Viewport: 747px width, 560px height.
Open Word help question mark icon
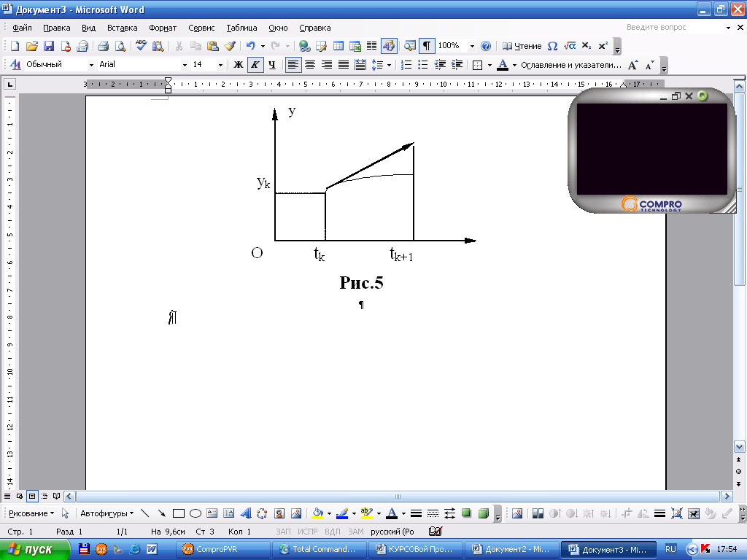pyautogui.click(x=485, y=46)
